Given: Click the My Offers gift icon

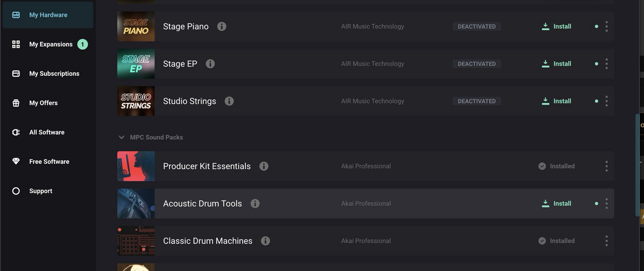Looking at the screenshot, I should [16, 103].
